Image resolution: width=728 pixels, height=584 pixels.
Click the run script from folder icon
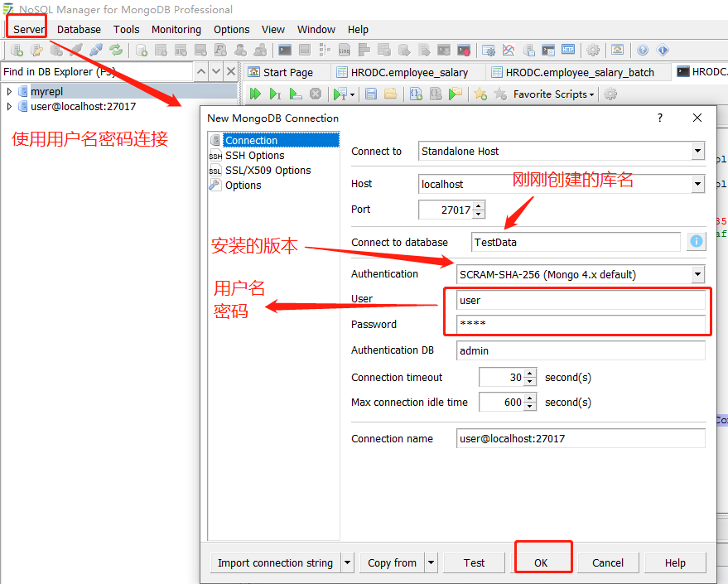click(456, 94)
